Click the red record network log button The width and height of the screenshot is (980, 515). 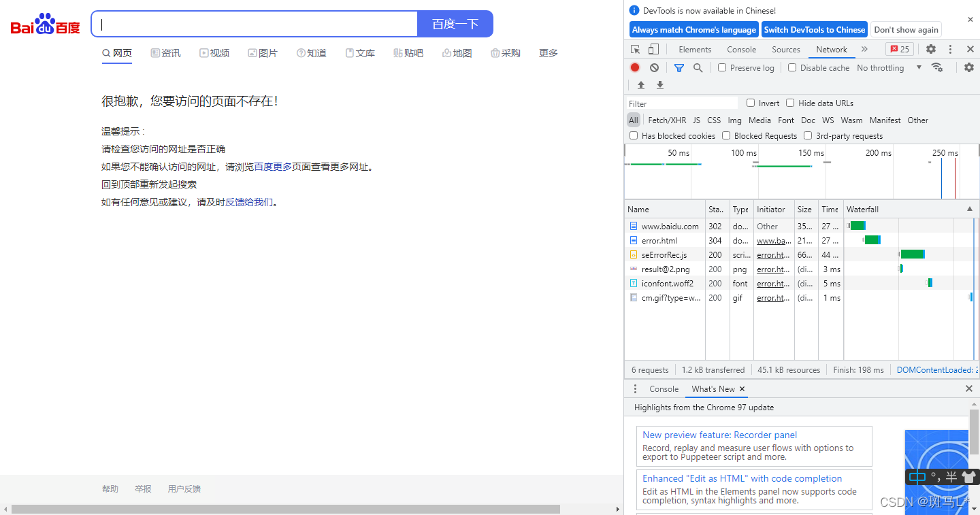(x=635, y=67)
